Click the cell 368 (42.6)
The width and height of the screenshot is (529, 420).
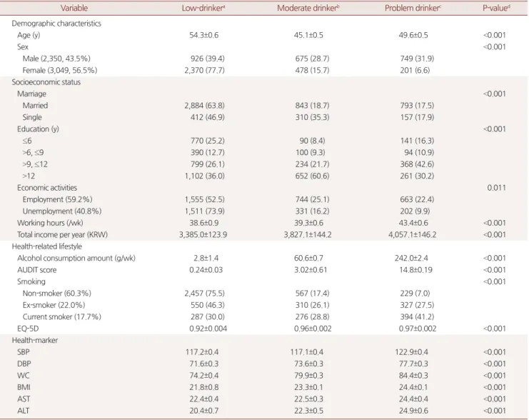click(x=417, y=164)
